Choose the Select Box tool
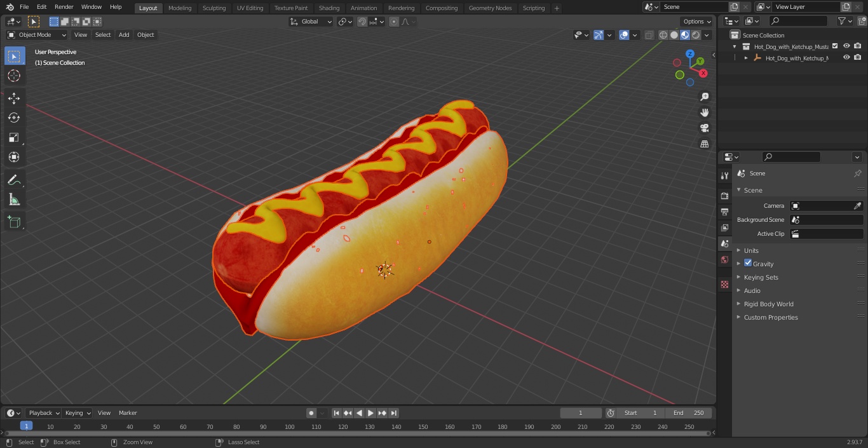Screen dimensions: 868x448 click(x=14, y=56)
